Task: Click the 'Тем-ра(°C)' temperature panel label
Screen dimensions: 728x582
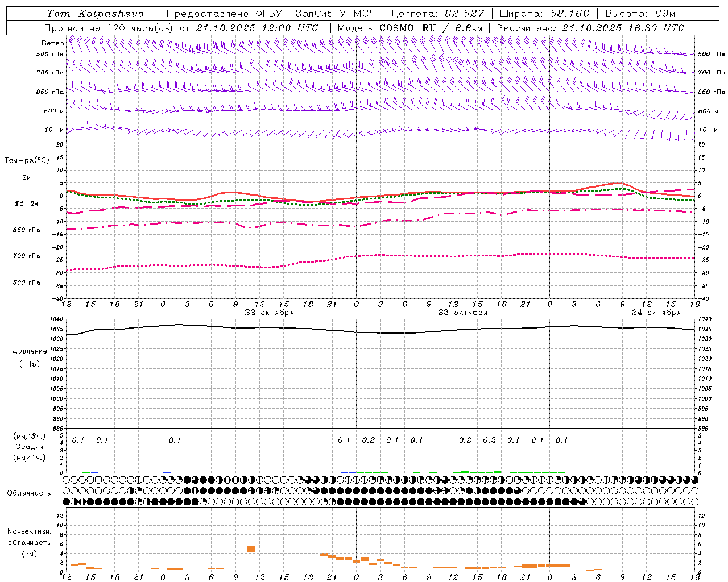Action: (27, 161)
